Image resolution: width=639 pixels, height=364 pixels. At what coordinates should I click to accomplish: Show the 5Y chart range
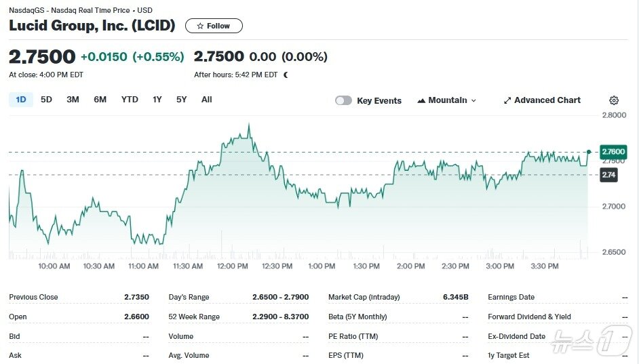pyautogui.click(x=181, y=100)
